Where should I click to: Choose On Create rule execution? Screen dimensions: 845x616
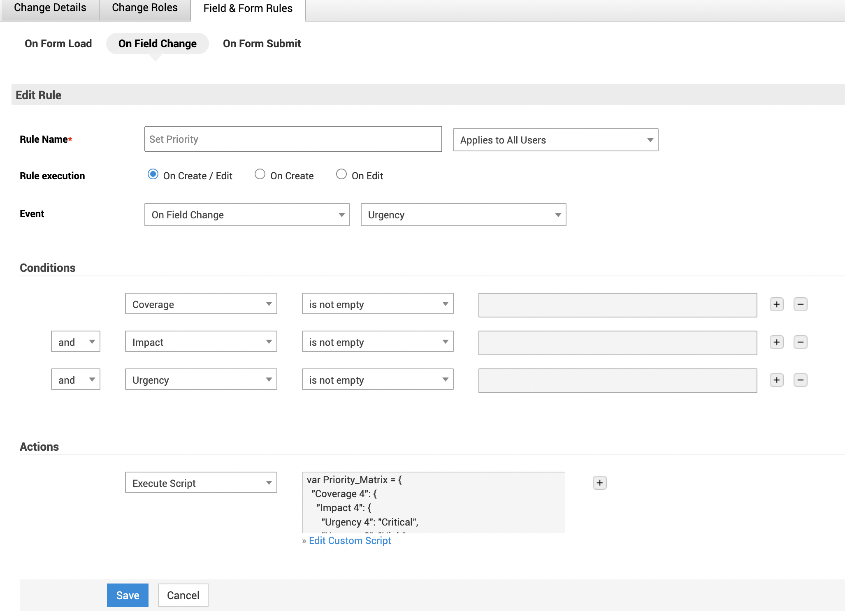[260, 174]
